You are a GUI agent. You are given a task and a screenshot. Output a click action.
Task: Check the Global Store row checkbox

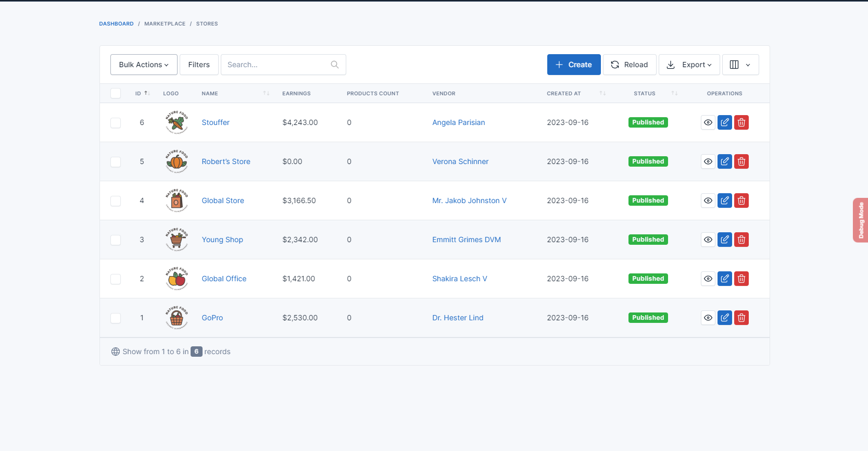116,201
